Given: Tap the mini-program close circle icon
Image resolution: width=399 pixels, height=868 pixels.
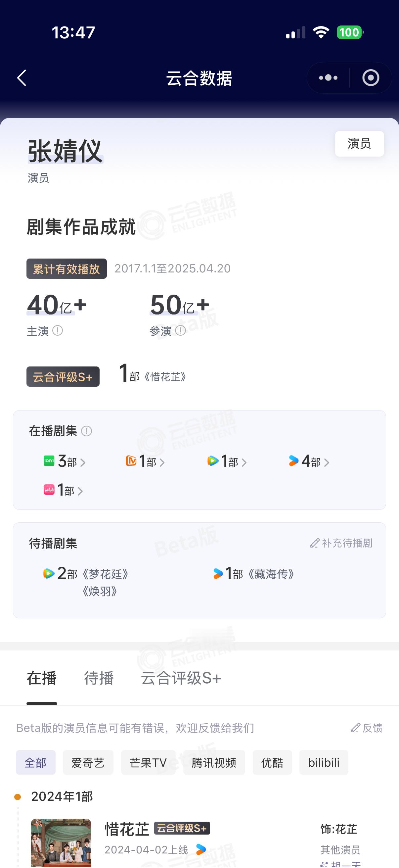Looking at the screenshot, I should 371,78.
